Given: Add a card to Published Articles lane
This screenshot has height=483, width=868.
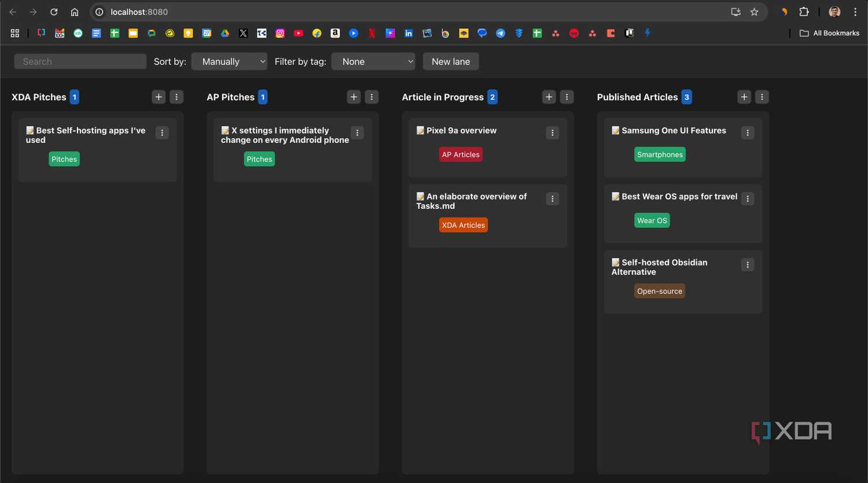Looking at the screenshot, I should click(744, 97).
